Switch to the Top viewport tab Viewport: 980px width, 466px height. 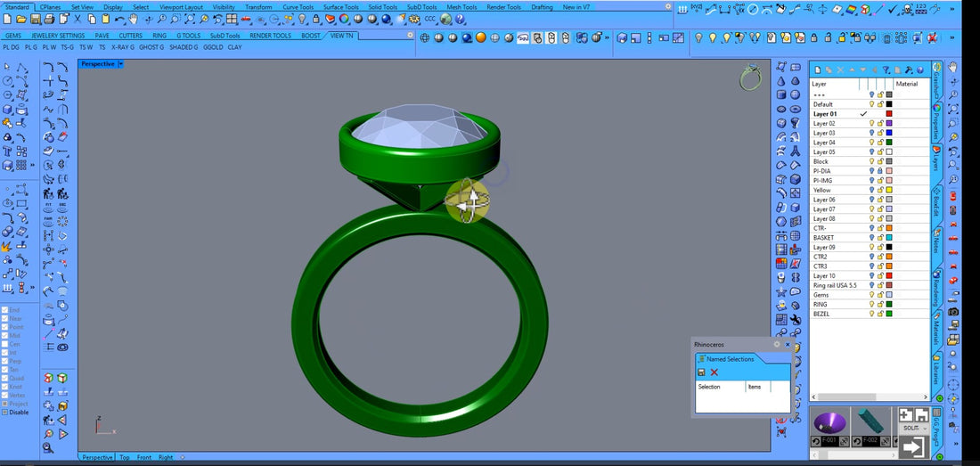coord(125,457)
